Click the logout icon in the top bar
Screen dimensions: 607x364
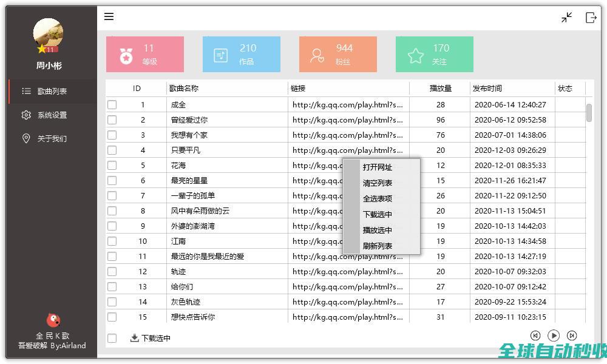pos(591,18)
